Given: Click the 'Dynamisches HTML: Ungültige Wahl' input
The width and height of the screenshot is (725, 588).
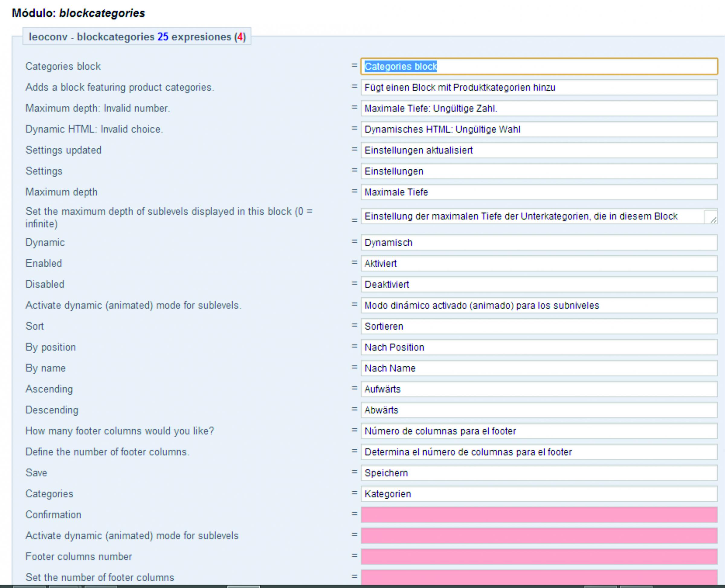Looking at the screenshot, I should point(539,129).
